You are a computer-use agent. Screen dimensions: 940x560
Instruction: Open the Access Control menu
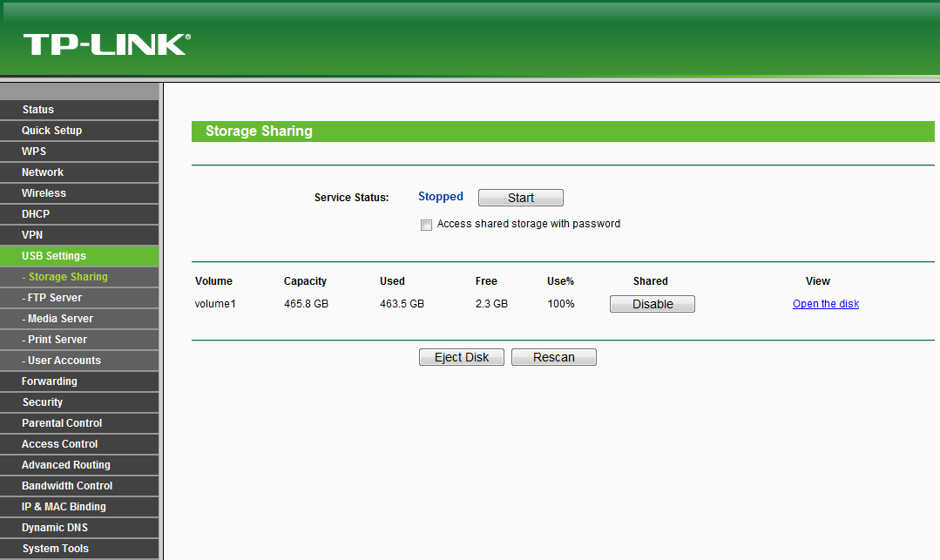point(79,444)
